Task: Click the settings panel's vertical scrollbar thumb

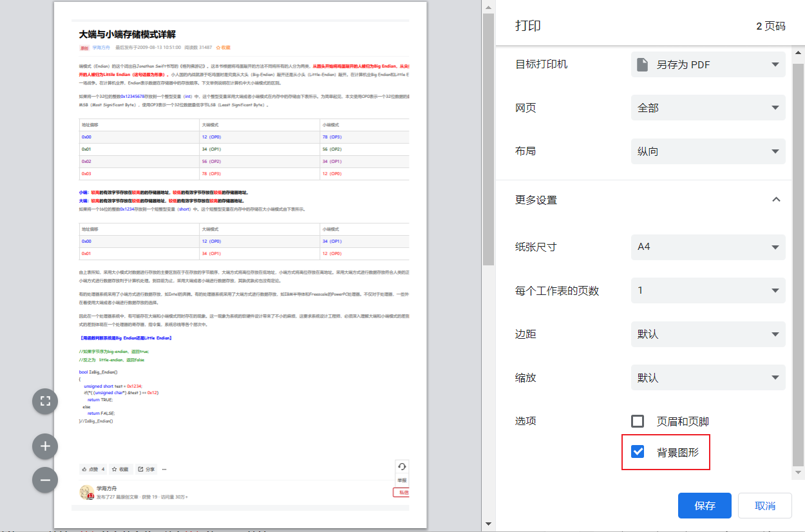Action: point(799,264)
